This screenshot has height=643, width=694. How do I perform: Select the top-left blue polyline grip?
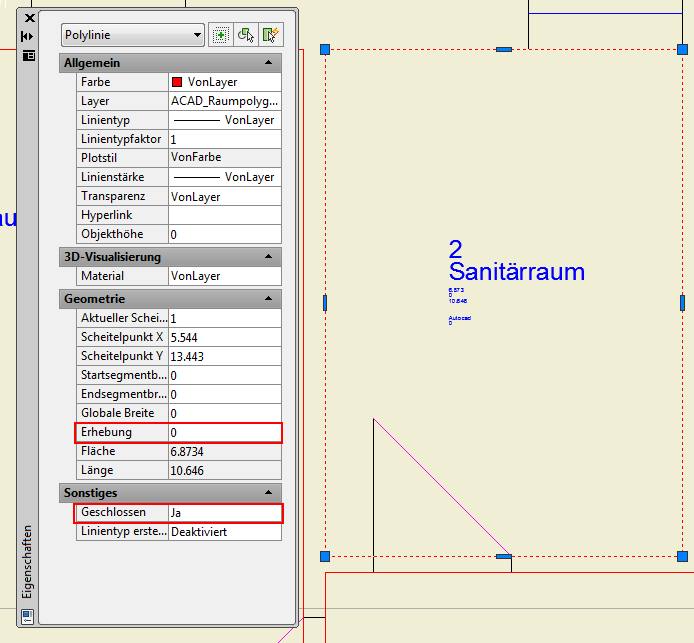tap(325, 50)
